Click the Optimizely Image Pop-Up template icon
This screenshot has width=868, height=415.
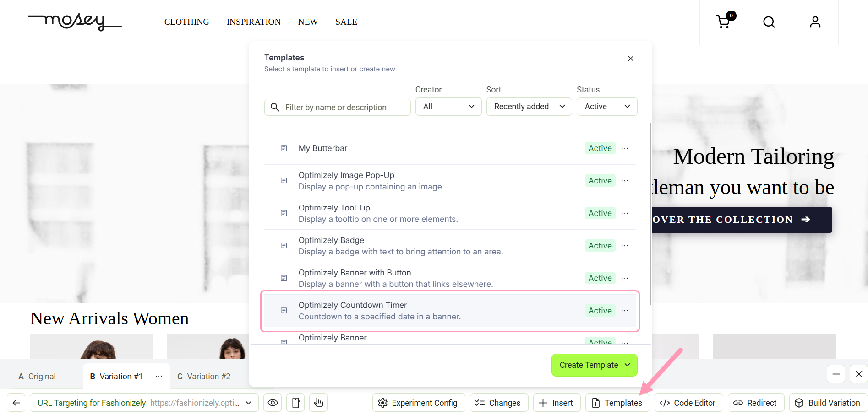pyautogui.click(x=284, y=181)
